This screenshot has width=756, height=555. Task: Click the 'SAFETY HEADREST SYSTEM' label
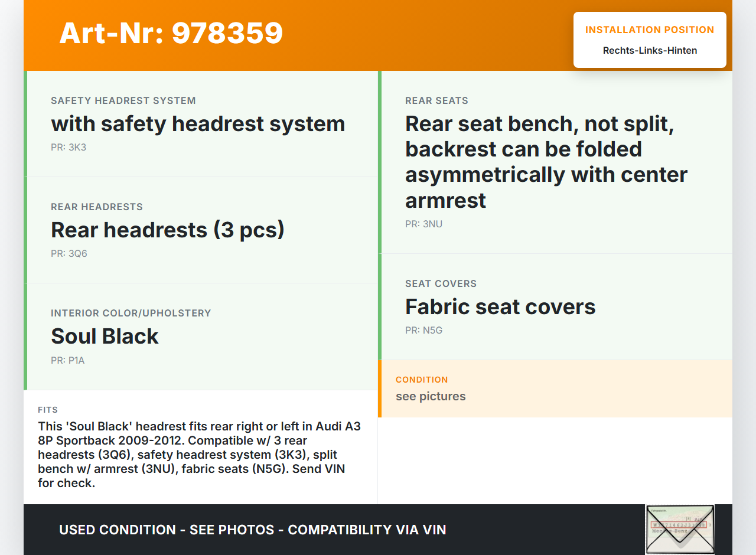[123, 100]
